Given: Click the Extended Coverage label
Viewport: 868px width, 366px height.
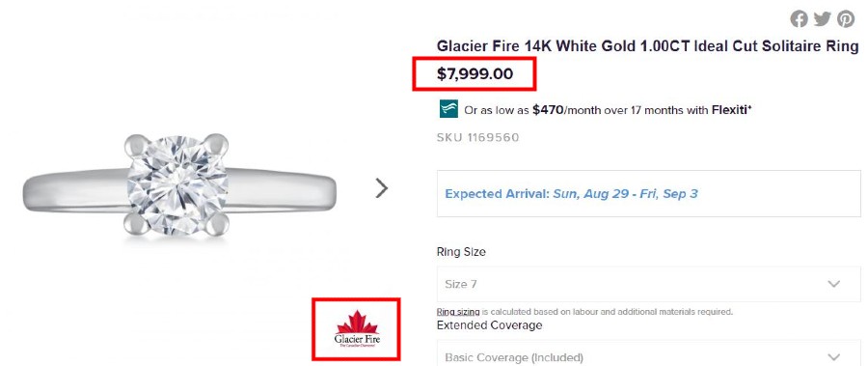Looking at the screenshot, I should click(x=489, y=325).
